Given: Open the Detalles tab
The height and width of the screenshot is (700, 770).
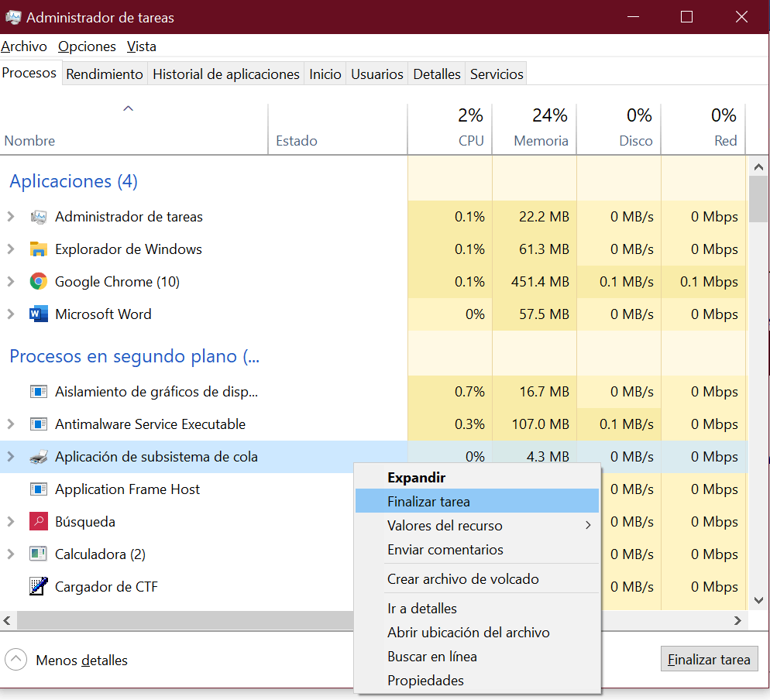Looking at the screenshot, I should pos(437,74).
